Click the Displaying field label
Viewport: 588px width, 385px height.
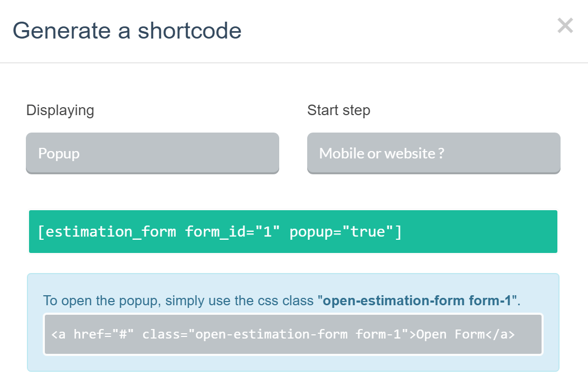[60, 110]
